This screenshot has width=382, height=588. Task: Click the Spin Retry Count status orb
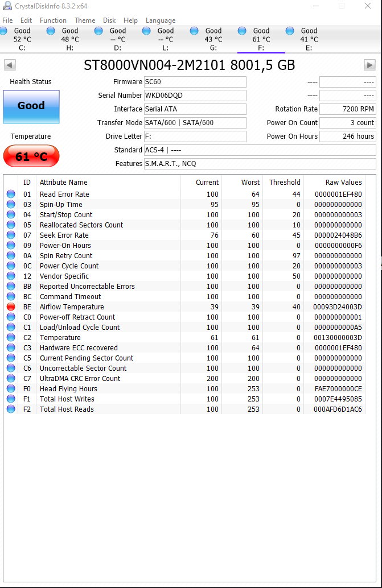click(x=11, y=255)
